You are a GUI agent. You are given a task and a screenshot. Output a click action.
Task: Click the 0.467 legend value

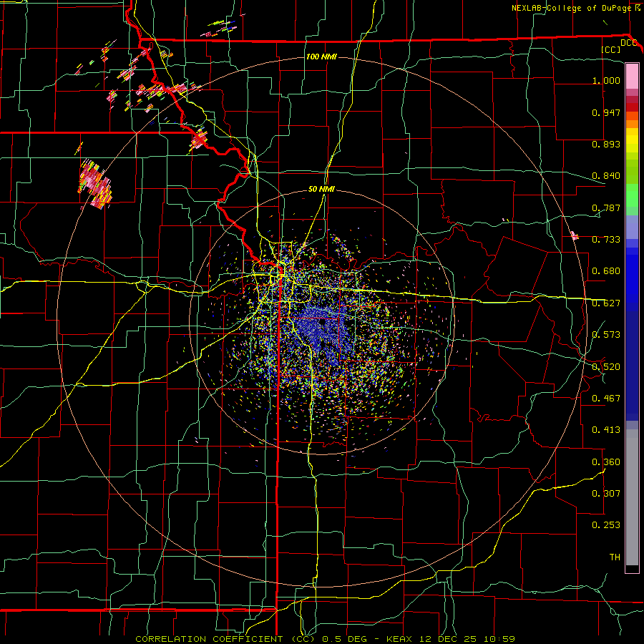pyautogui.click(x=606, y=399)
